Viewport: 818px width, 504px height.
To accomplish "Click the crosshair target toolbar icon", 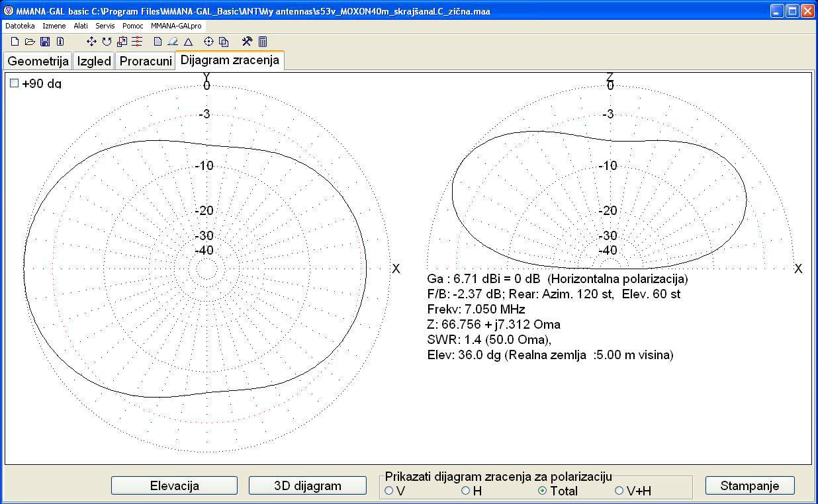I will coord(208,42).
